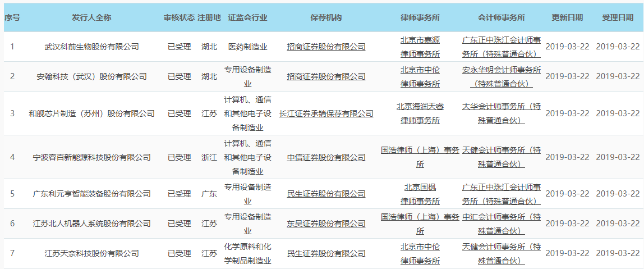Click the 序号 column header
This screenshot has width=644, height=269.
click(12, 17)
